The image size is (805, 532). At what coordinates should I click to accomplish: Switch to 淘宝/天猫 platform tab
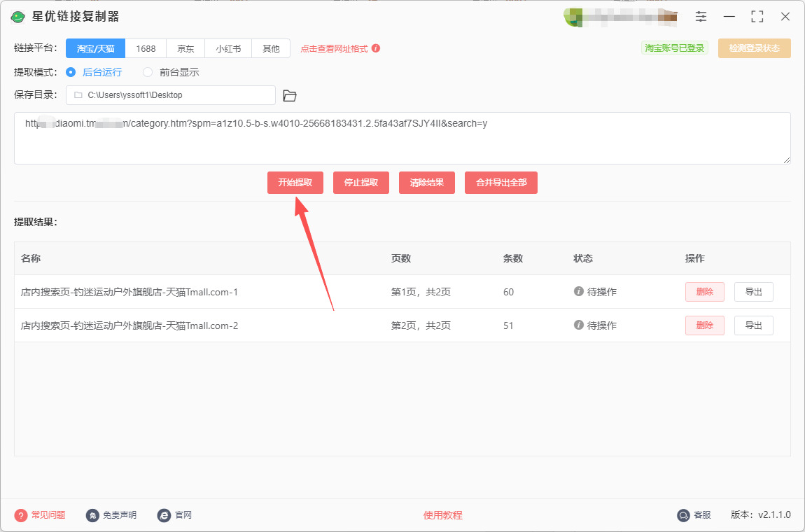coord(95,48)
